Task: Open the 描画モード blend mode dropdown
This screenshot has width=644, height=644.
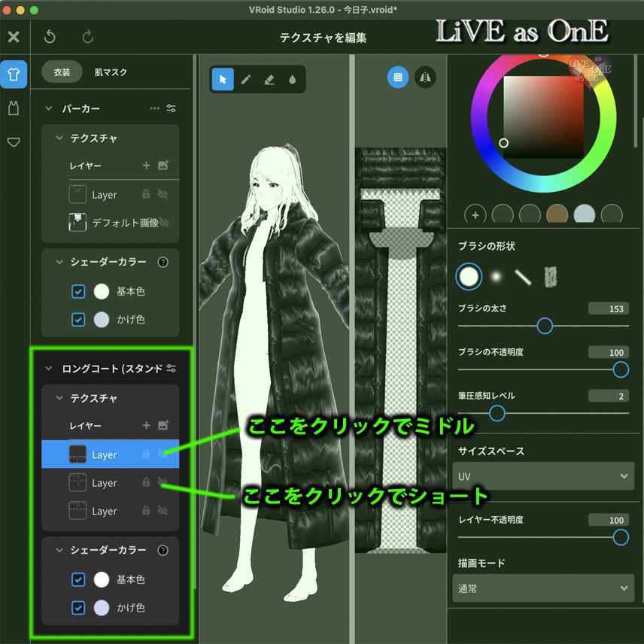Action: pyautogui.click(x=543, y=588)
